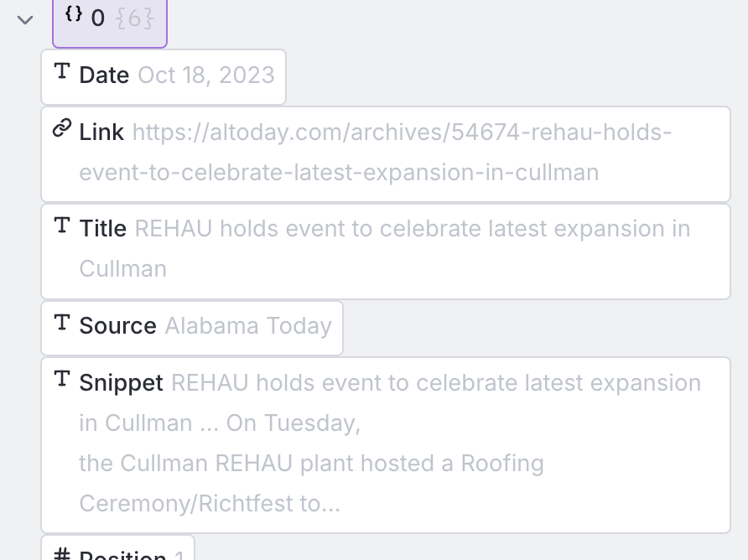Image resolution: width=748 pixels, height=560 pixels.
Task: Select the Date field label
Action: [x=104, y=75]
